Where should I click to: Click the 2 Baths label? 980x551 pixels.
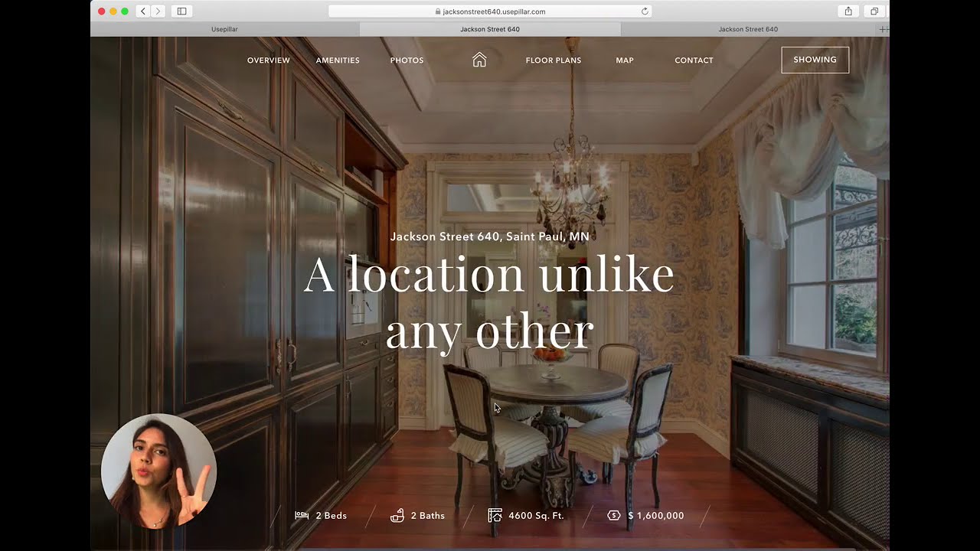(428, 516)
